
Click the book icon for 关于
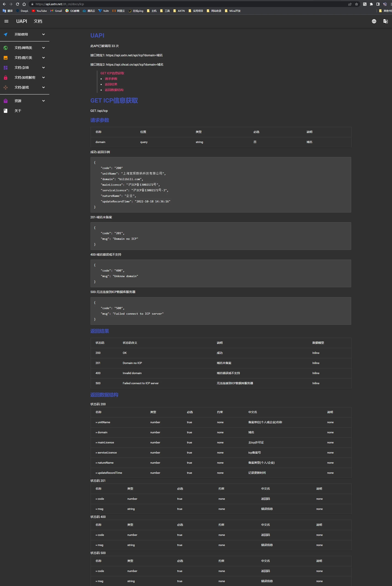point(6,111)
